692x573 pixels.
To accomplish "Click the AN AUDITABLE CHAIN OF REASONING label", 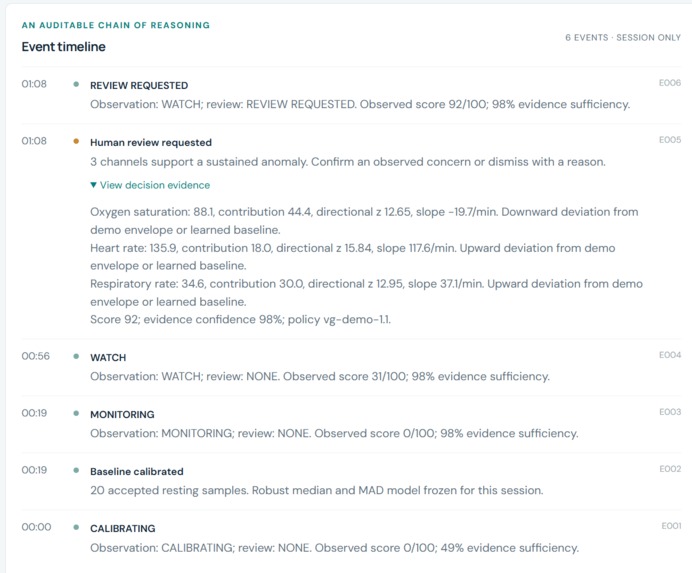I will pyautogui.click(x=116, y=25).
